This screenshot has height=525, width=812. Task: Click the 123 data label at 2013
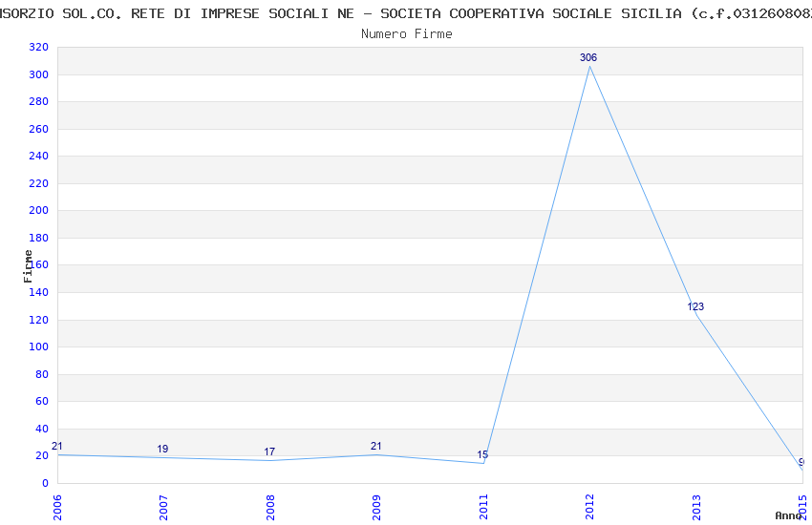click(x=695, y=306)
